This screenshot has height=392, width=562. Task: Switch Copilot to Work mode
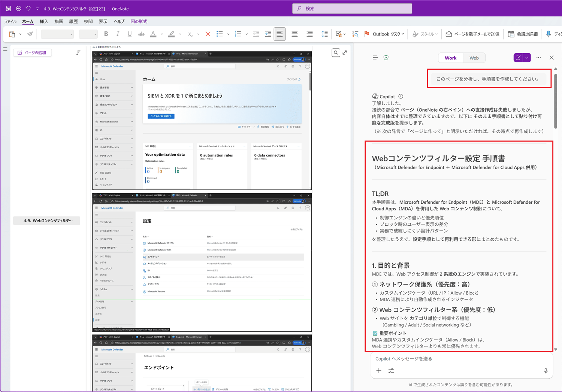coord(451,58)
